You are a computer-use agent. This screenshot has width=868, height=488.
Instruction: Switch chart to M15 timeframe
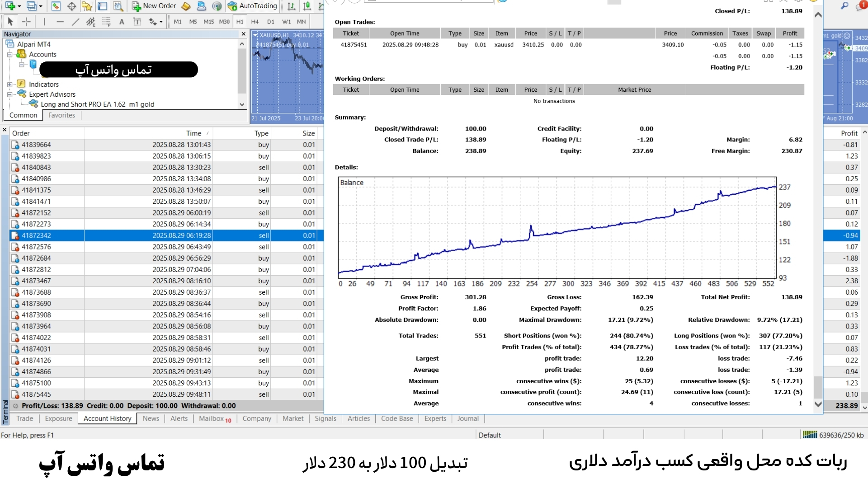[208, 21]
